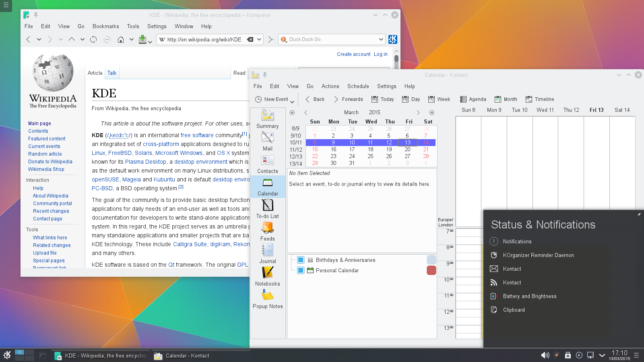The height and width of the screenshot is (362, 644).
Task: Toggle the Personal Calendar checkbox
Action: coord(301,270)
